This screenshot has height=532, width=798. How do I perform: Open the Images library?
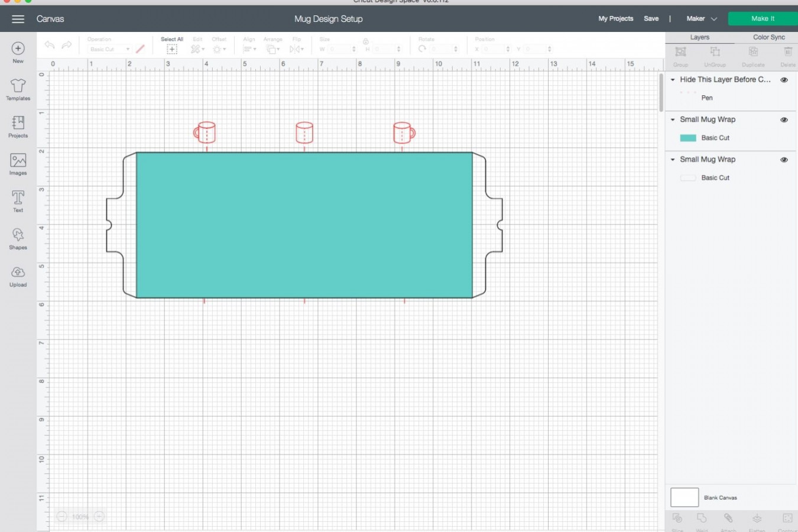[x=18, y=160]
